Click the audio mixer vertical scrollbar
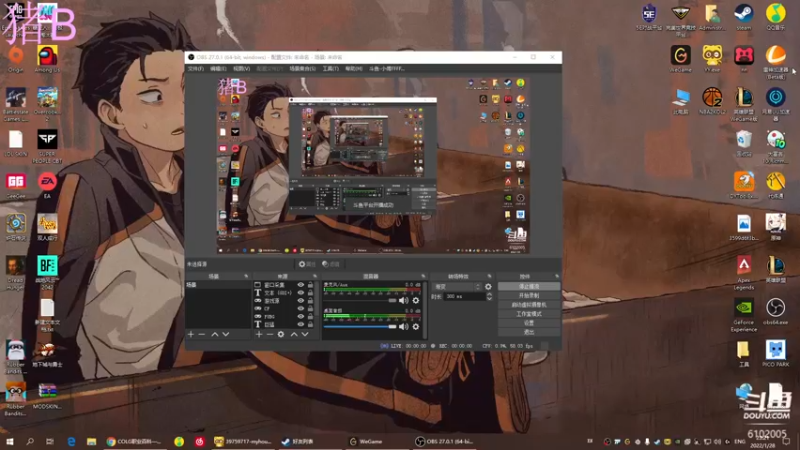The image size is (800, 450). 425,310
